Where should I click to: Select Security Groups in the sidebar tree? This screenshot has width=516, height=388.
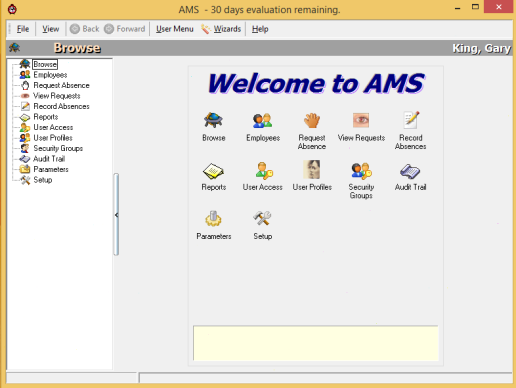[x=58, y=148]
